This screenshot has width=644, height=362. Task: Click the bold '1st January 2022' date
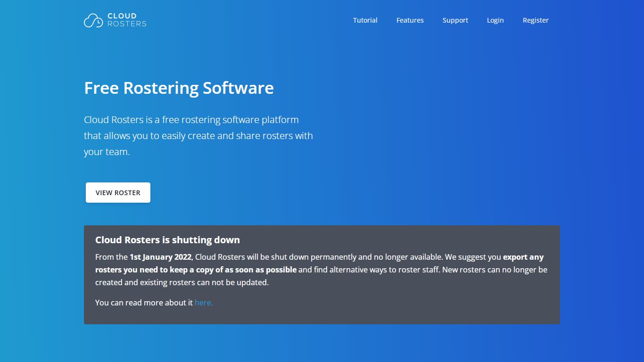click(161, 257)
